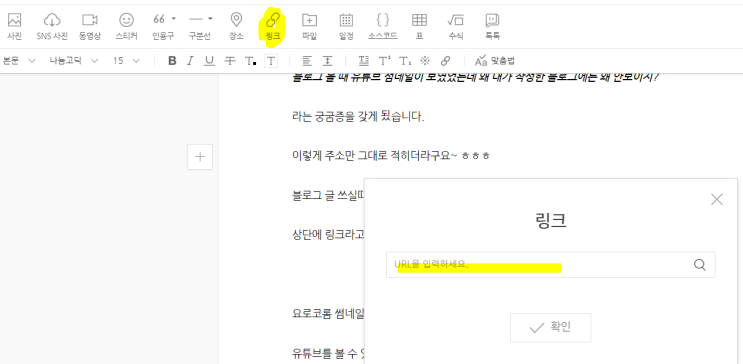This screenshot has height=364, width=743.
Task: Insert a quotation with 인용구 icon
Action: click(159, 20)
